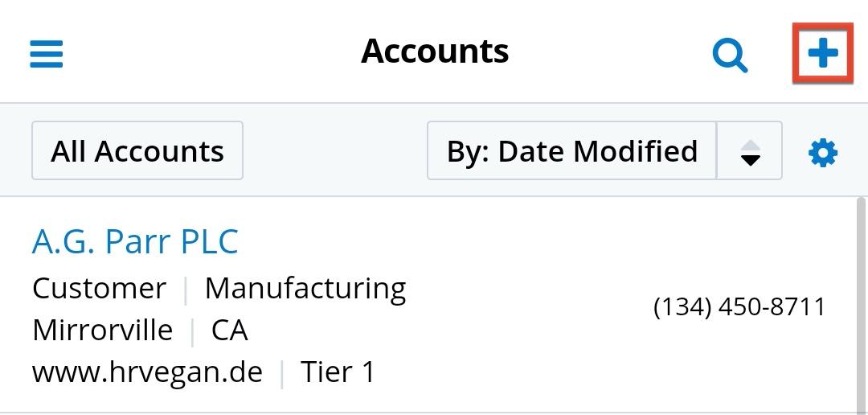Click the Mirrorville city text
868x415 pixels.
pos(102,330)
